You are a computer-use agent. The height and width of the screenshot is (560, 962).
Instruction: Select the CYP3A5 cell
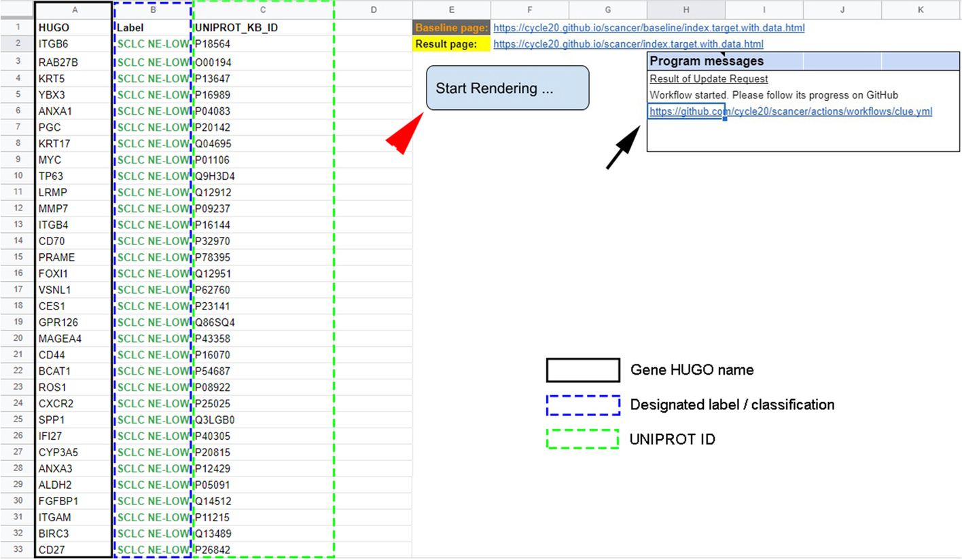pos(73,452)
